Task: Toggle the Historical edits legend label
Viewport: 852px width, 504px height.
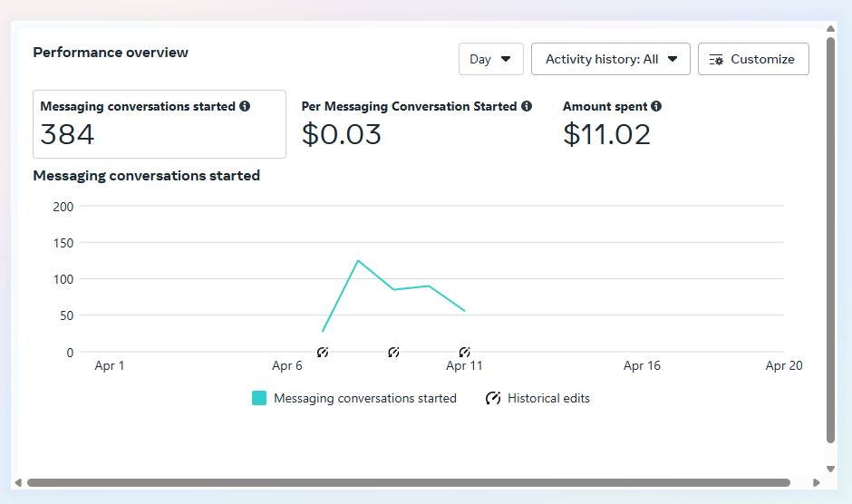Action: (x=548, y=398)
